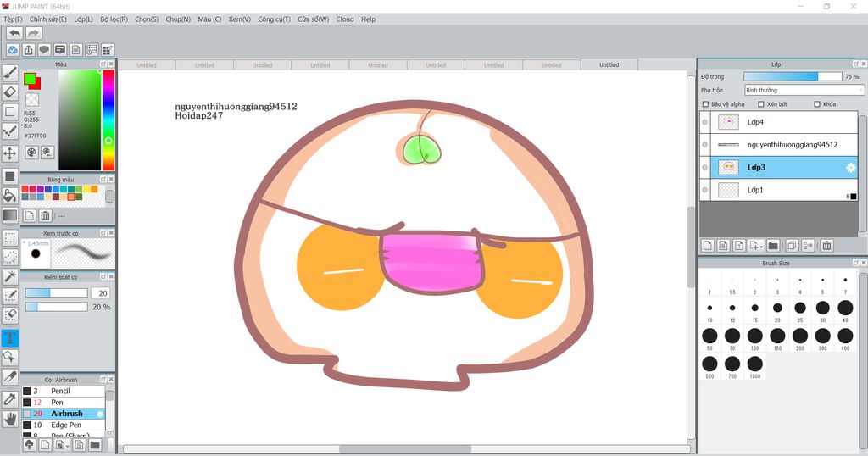868x456 pixels.
Task: Select the Eraser tool
Action: click(x=10, y=92)
